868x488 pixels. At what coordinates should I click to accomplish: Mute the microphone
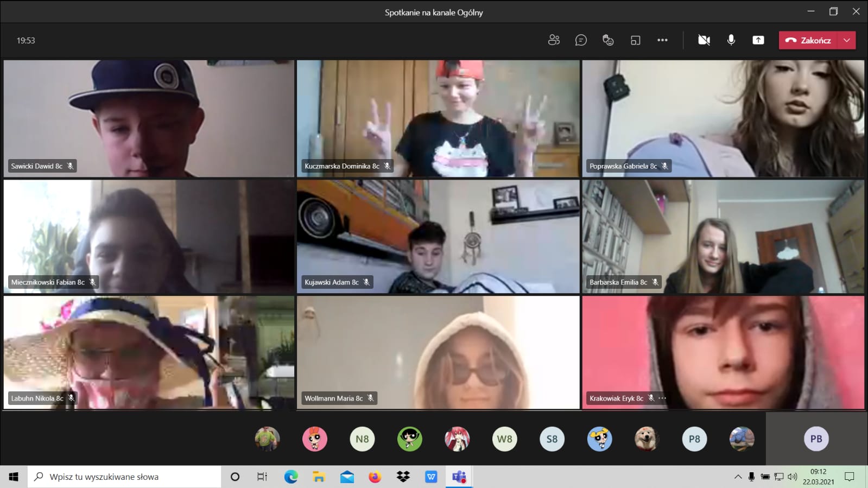coord(731,40)
